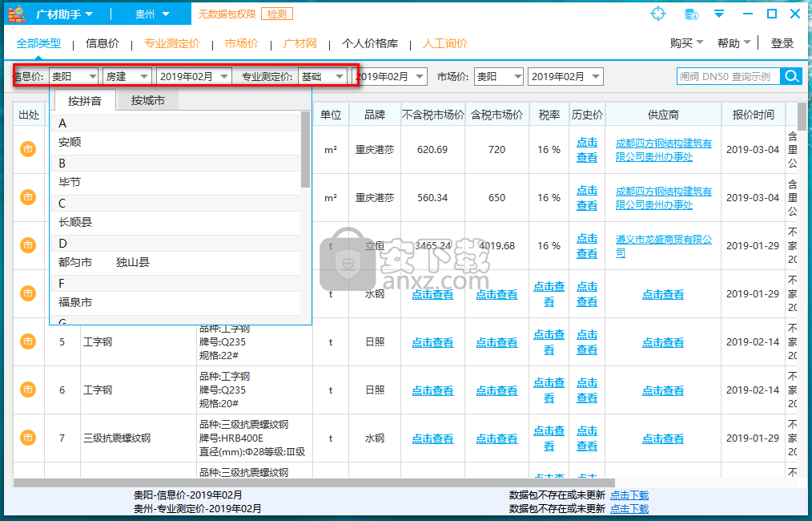Click the 供应商 column header
Screen dimensions: 812x521
(x=663, y=115)
